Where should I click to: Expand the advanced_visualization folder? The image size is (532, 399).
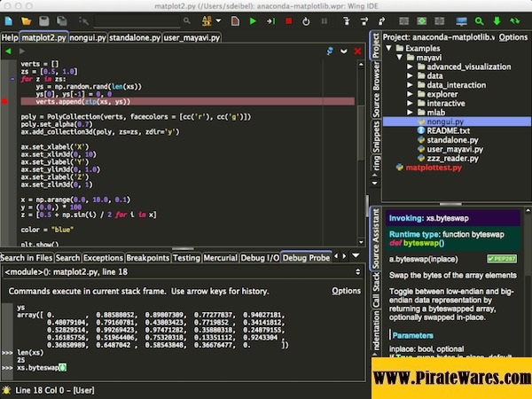[410, 66]
